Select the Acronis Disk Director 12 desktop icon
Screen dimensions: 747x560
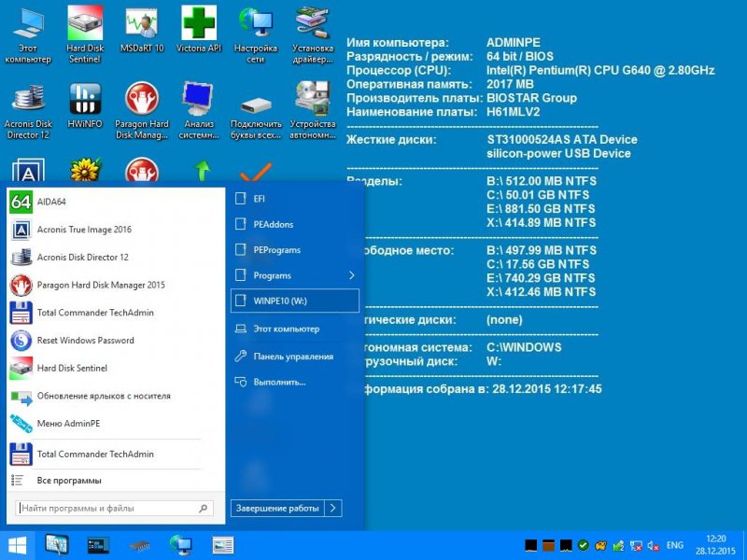pos(28,110)
